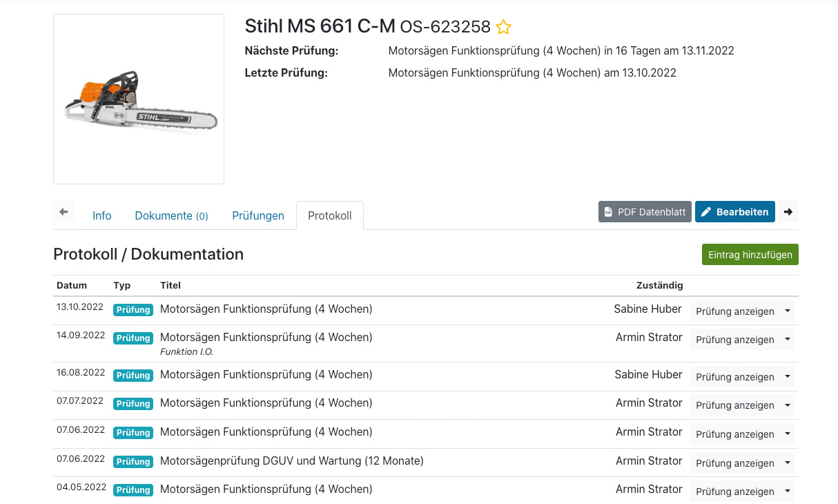Click the note text Funktion I.O.
This screenshot has width=838, height=504.
coord(187,352)
